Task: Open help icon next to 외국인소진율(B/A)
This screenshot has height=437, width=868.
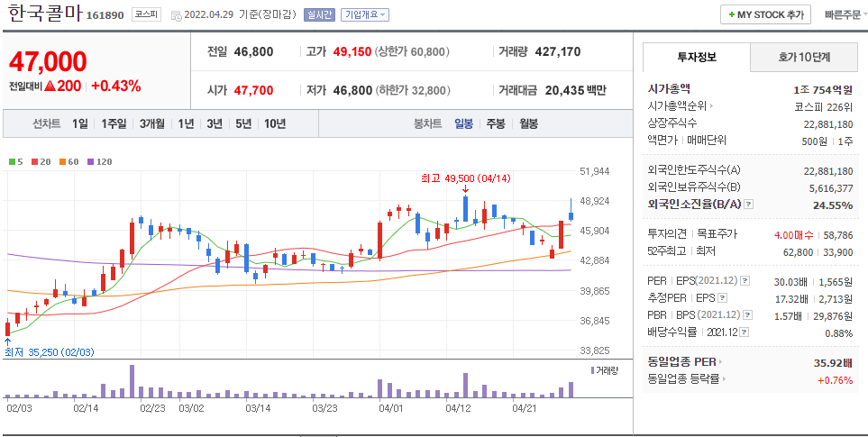Action: click(748, 205)
